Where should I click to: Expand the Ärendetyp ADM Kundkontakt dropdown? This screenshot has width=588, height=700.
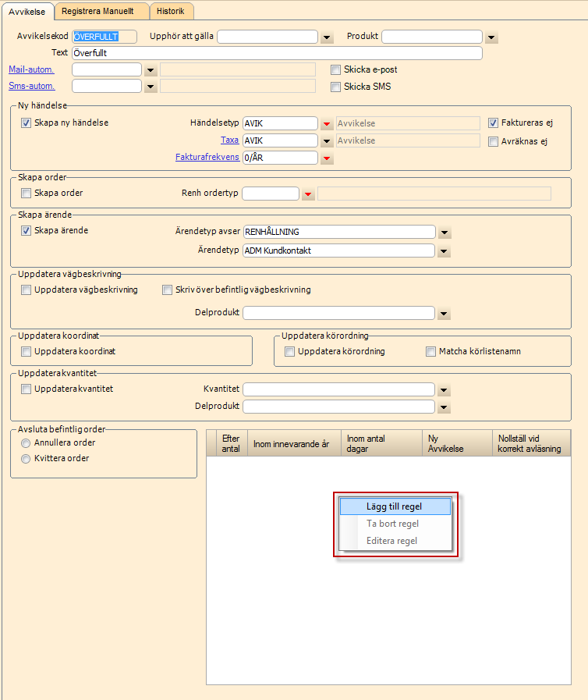click(444, 251)
